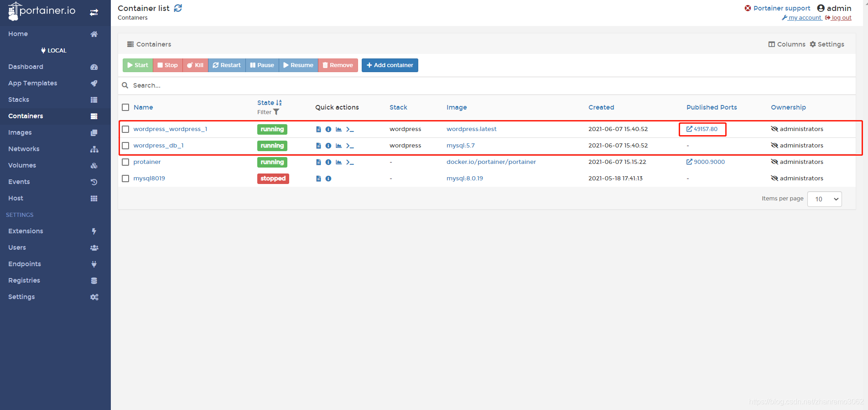The image size is (868, 410).
Task: Open inspect icon for mysql8019 container
Action: point(328,179)
